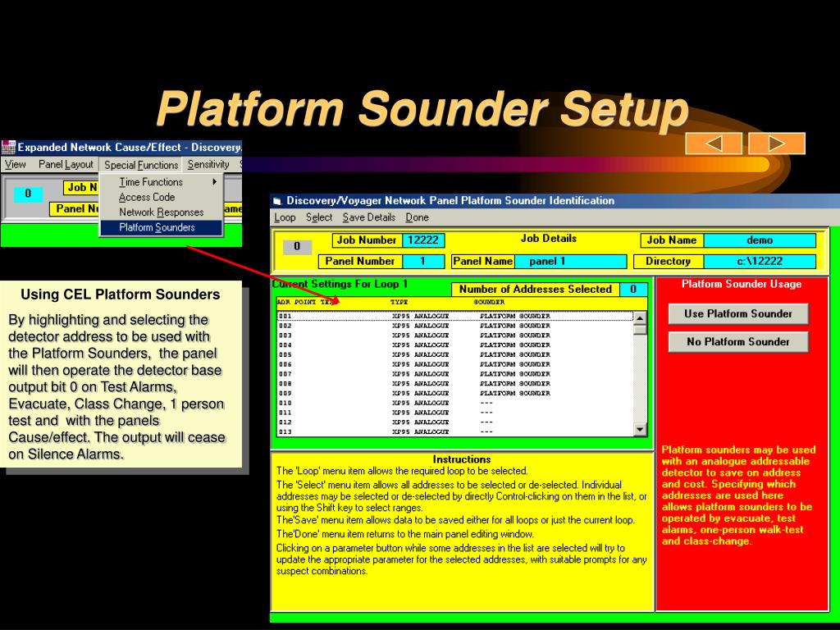The image size is (840, 630).
Task: Select address 004 row
Action: tap(455, 345)
